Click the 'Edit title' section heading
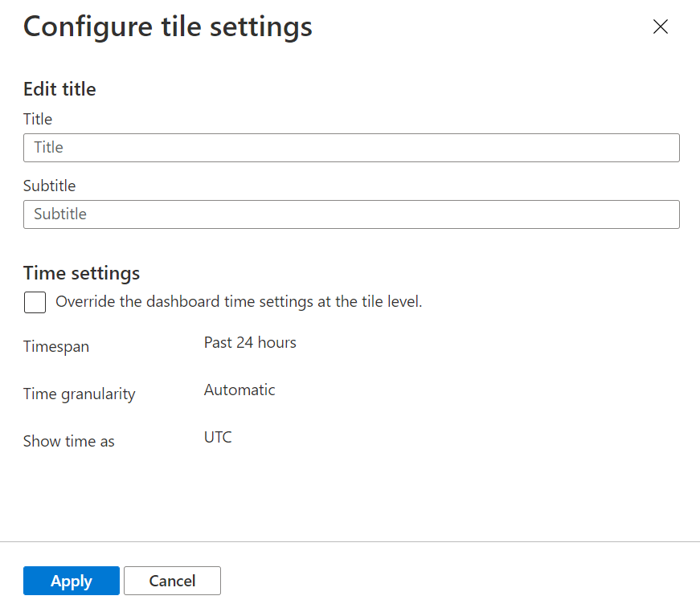 tap(59, 89)
